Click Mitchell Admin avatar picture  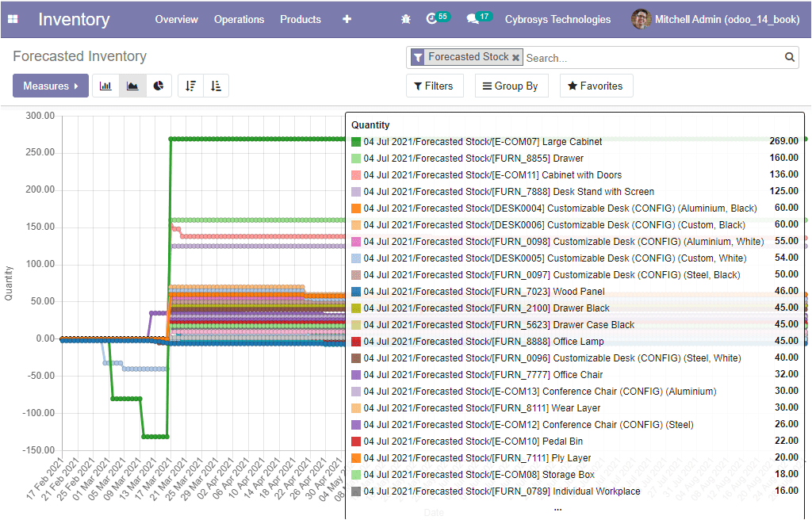(x=641, y=19)
